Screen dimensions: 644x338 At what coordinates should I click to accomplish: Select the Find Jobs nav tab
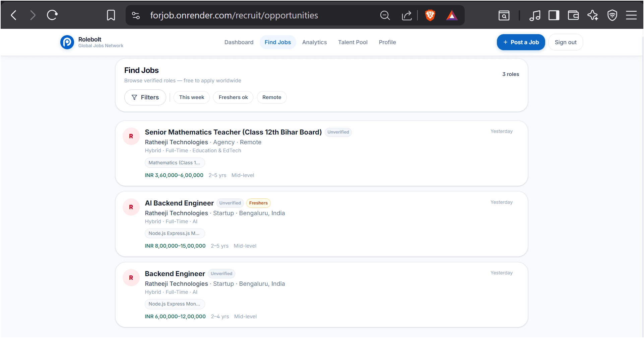[278, 42]
